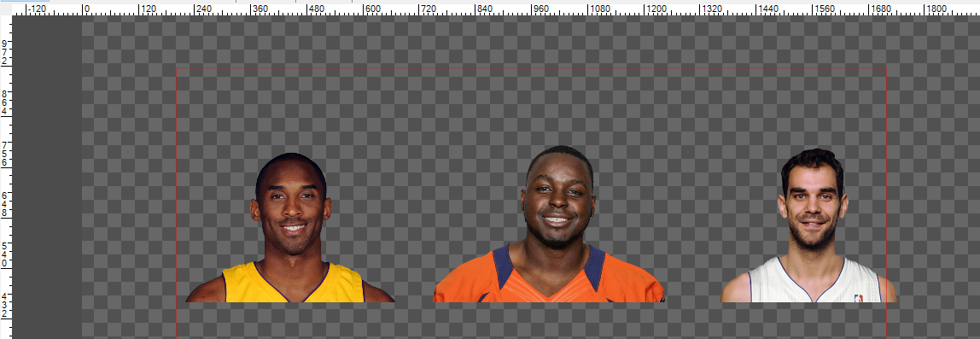The height and width of the screenshot is (339, 980).
Task: Select the player image with yellow jersey
Action: pyautogui.click(x=290, y=228)
